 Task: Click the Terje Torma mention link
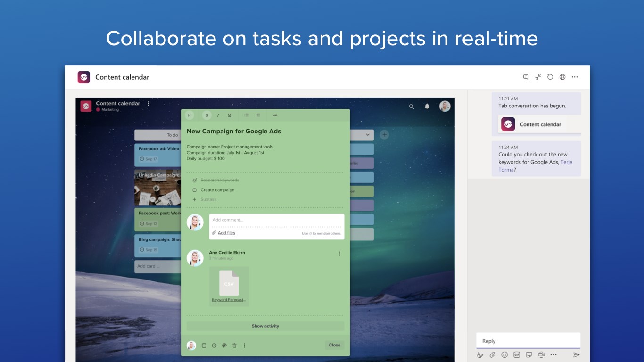[535, 166]
